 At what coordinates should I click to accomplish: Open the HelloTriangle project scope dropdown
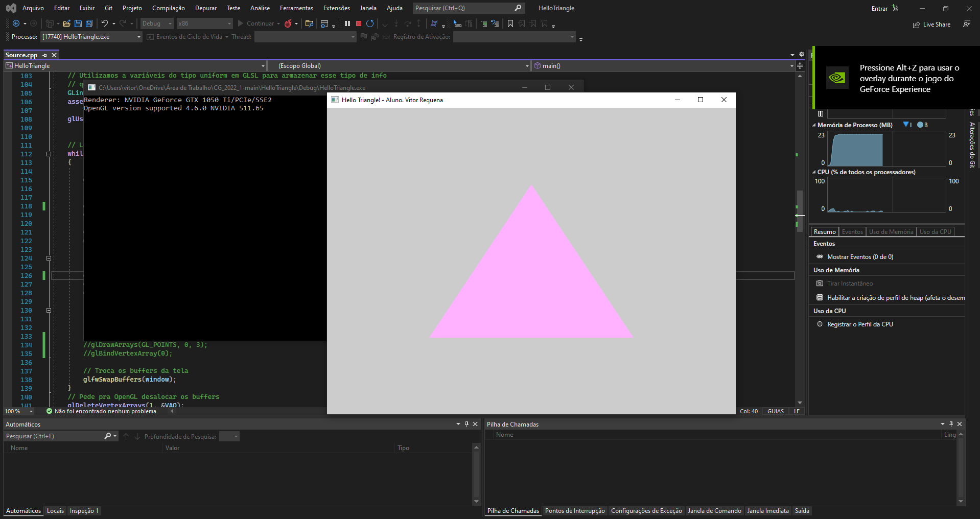(x=135, y=65)
